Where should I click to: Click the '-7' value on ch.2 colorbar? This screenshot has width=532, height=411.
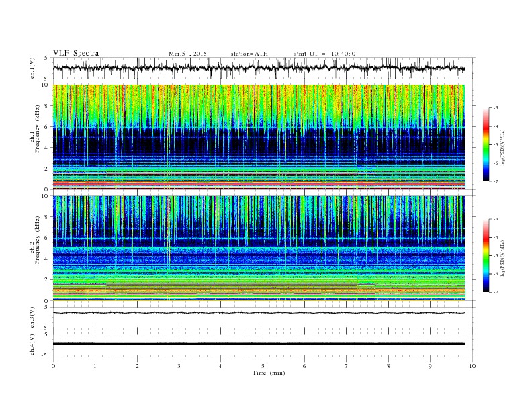point(495,292)
